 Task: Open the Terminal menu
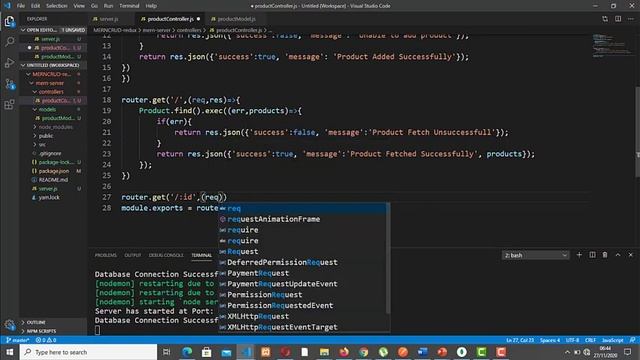coord(129,6)
